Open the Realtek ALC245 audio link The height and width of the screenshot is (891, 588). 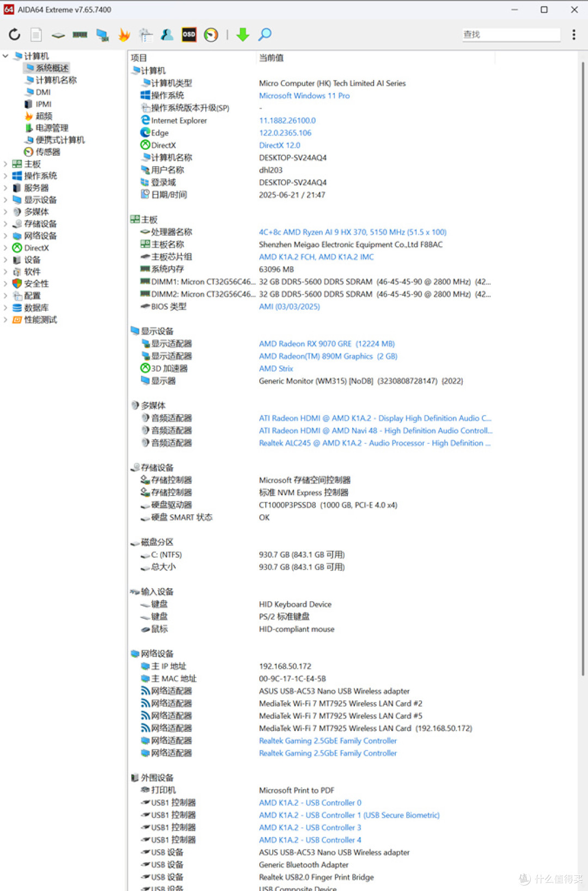point(375,443)
